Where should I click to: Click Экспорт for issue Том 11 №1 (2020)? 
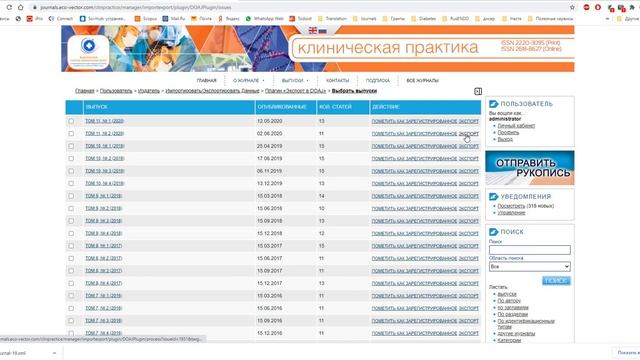coord(469,121)
